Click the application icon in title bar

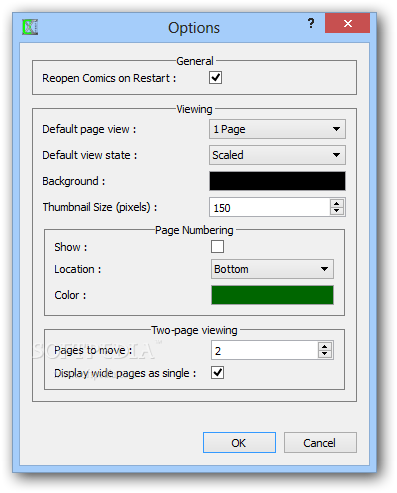pyautogui.click(x=30, y=27)
